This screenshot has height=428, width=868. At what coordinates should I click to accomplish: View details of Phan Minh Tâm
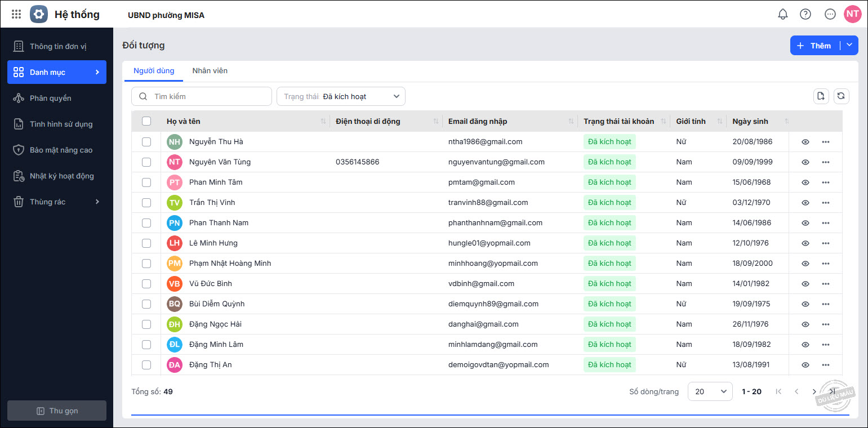click(805, 182)
